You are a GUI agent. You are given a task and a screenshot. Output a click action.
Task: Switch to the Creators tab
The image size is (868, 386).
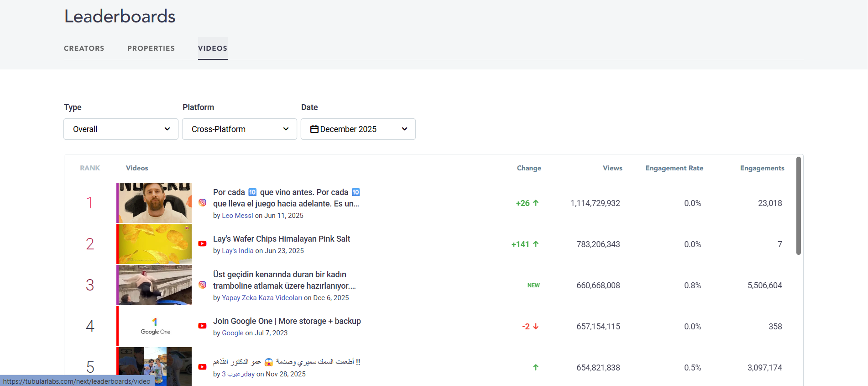click(84, 48)
